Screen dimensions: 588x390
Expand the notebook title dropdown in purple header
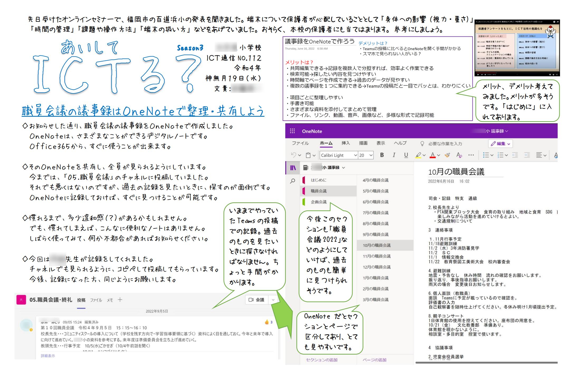(507, 131)
